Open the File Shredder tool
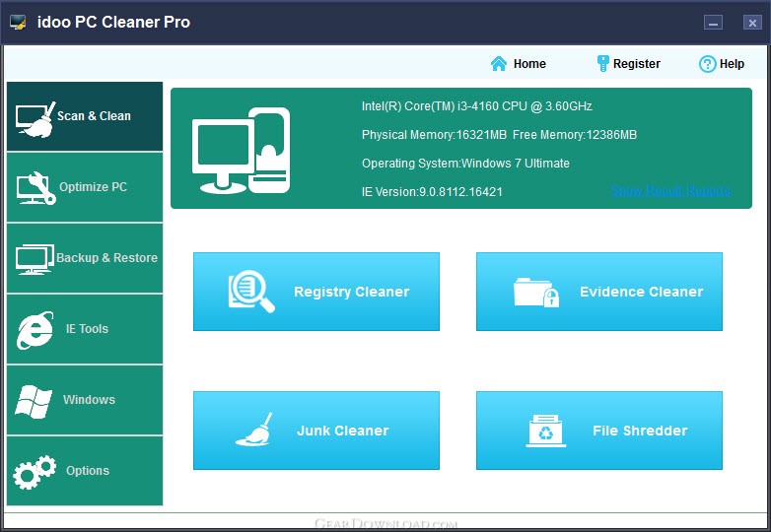The image size is (771, 532). pyautogui.click(x=599, y=431)
